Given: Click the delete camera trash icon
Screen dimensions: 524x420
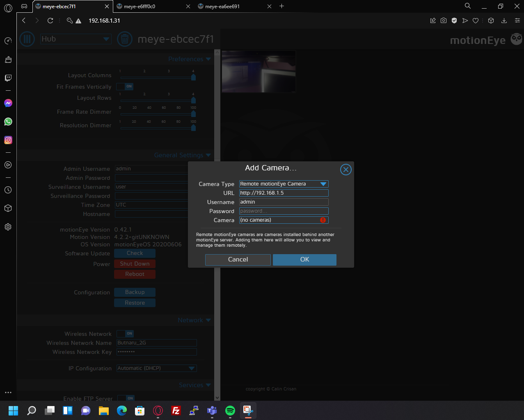Looking at the screenshot, I should (125, 39).
